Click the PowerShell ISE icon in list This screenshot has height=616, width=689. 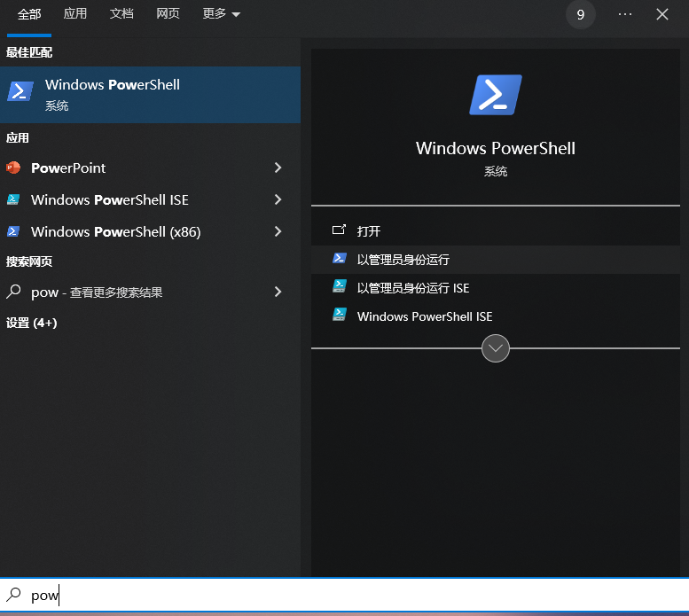pyautogui.click(x=13, y=199)
